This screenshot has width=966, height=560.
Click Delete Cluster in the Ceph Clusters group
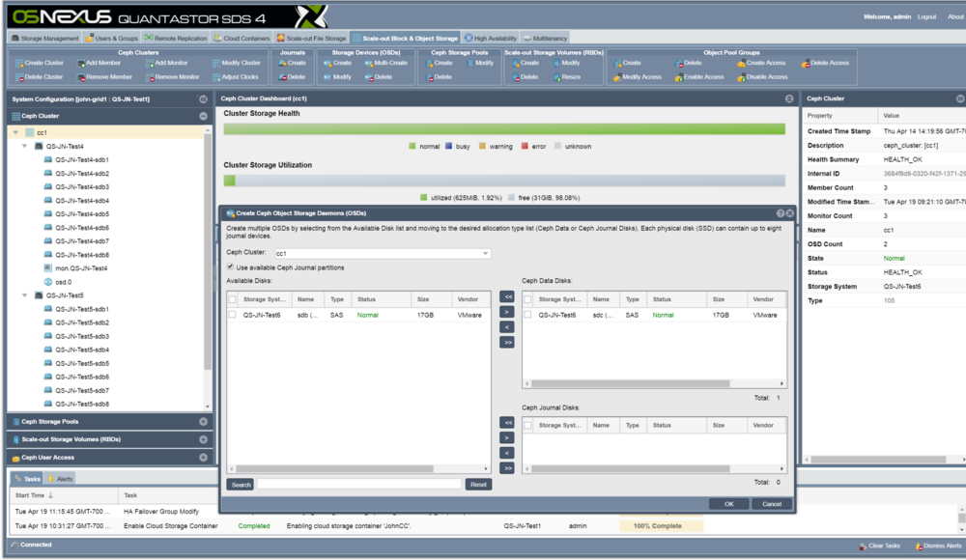point(40,77)
